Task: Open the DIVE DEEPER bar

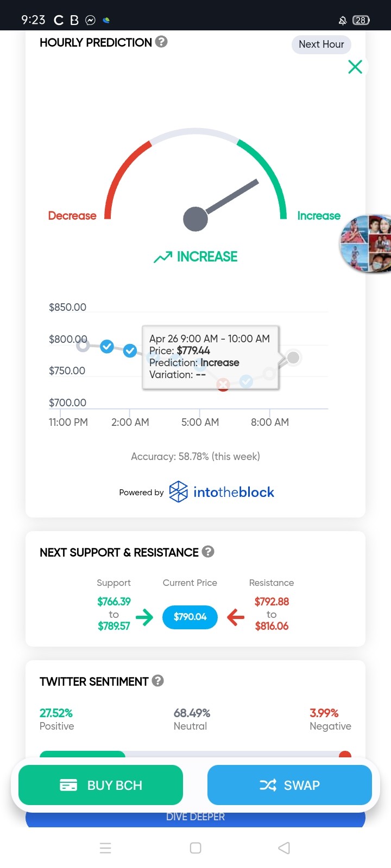Action: [195, 817]
